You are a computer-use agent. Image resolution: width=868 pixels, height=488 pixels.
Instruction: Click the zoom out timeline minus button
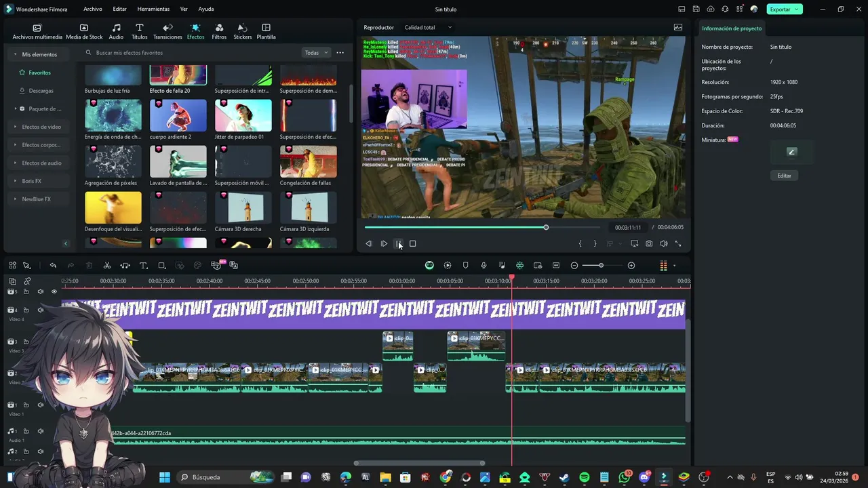(x=574, y=266)
